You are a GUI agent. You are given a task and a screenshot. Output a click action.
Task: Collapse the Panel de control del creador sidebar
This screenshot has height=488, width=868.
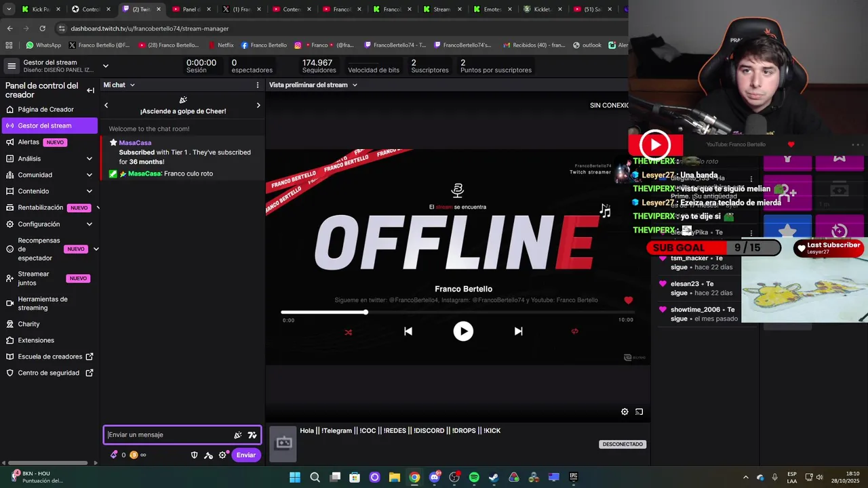point(90,90)
